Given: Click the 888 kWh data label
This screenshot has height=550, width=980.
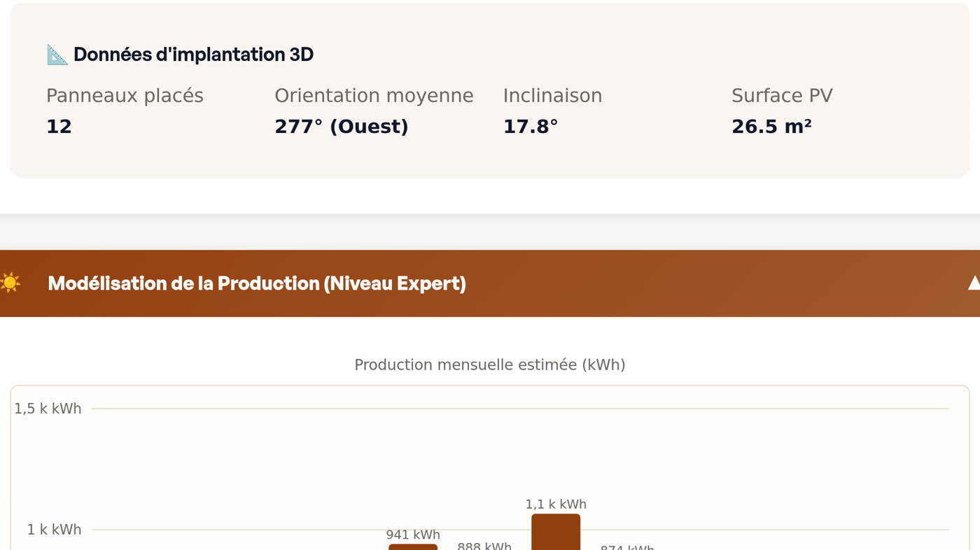Looking at the screenshot, I should (484, 546).
